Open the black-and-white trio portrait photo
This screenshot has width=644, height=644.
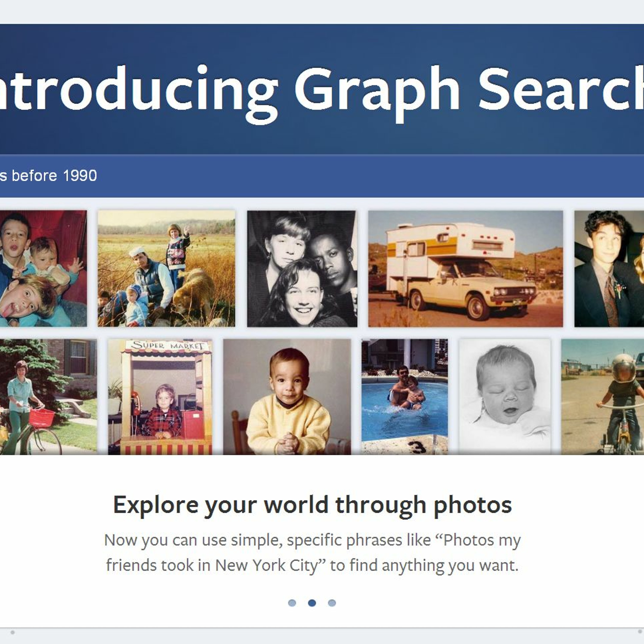click(x=302, y=269)
